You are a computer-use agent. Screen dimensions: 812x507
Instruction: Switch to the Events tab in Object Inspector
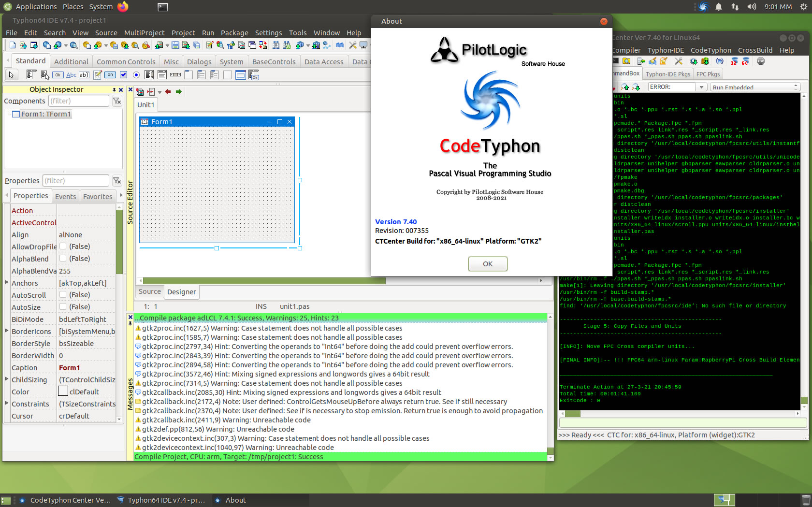pyautogui.click(x=65, y=197)
